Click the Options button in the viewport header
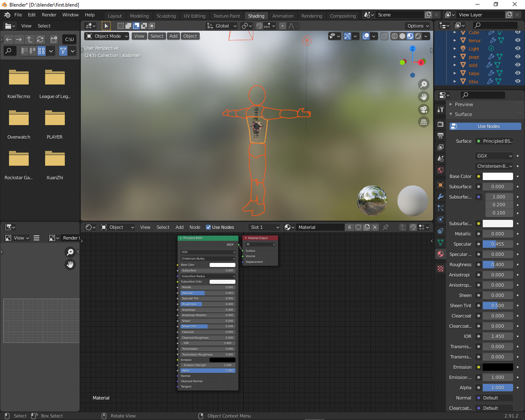Image resolution: width=525 pixels, height=420 pixels. 418,25
